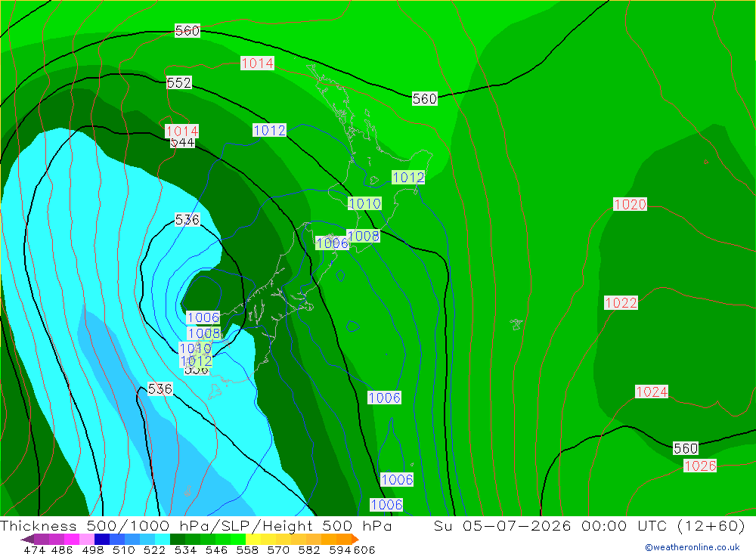Click the black 544 height contour label
Image resolution: width=756 pixels, height=554 pixels.
(x=183, y=143)
